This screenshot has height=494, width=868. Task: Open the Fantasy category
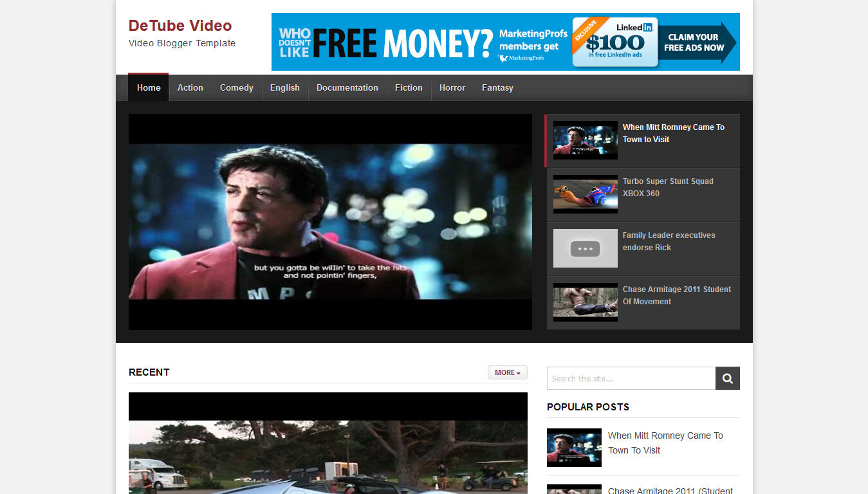(497, 87)
